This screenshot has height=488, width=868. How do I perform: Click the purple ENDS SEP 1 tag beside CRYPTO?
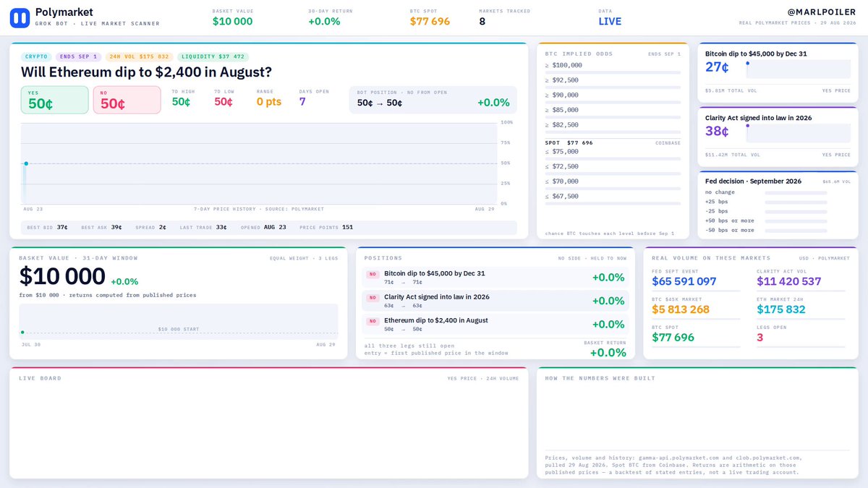78,56
